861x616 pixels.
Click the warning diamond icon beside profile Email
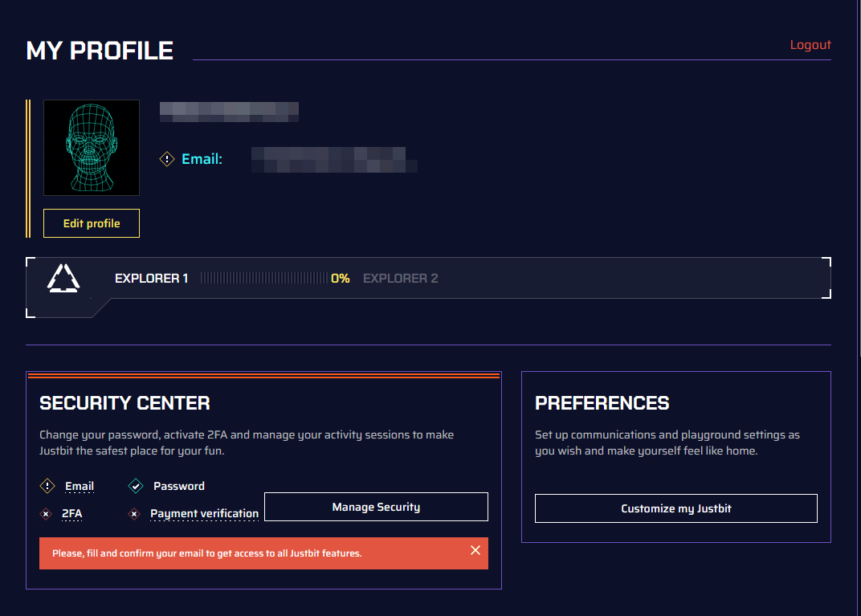(x=167, y=159)
